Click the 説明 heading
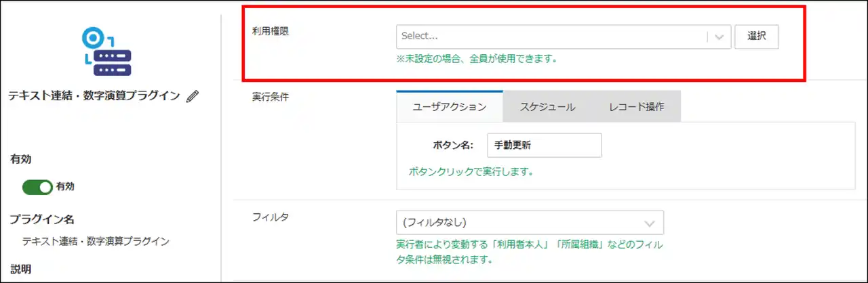Viewport: 868px width, 283px height. 20,268
